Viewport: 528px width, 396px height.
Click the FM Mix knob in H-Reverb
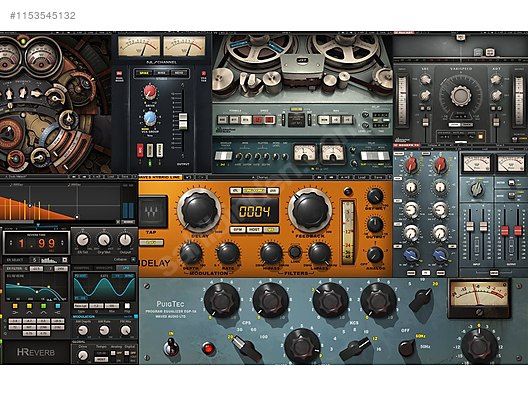pos(125,330)
